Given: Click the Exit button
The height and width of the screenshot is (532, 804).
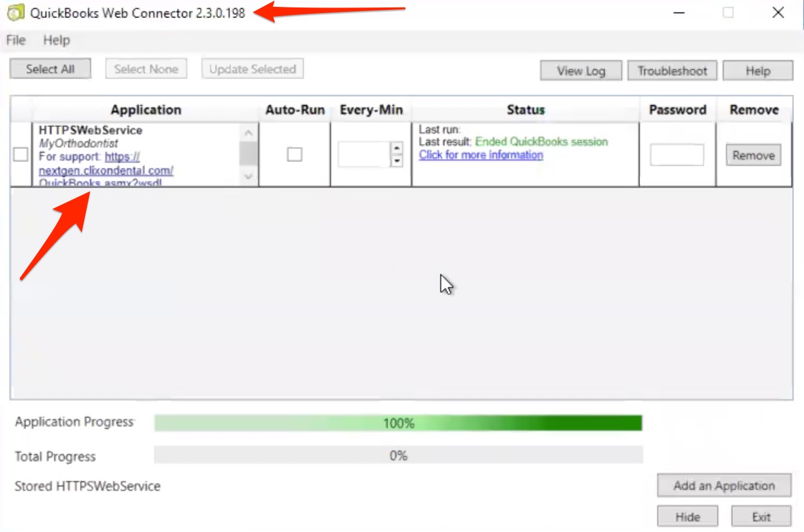Looking at the screenshot, I should (x=761, y=517).
